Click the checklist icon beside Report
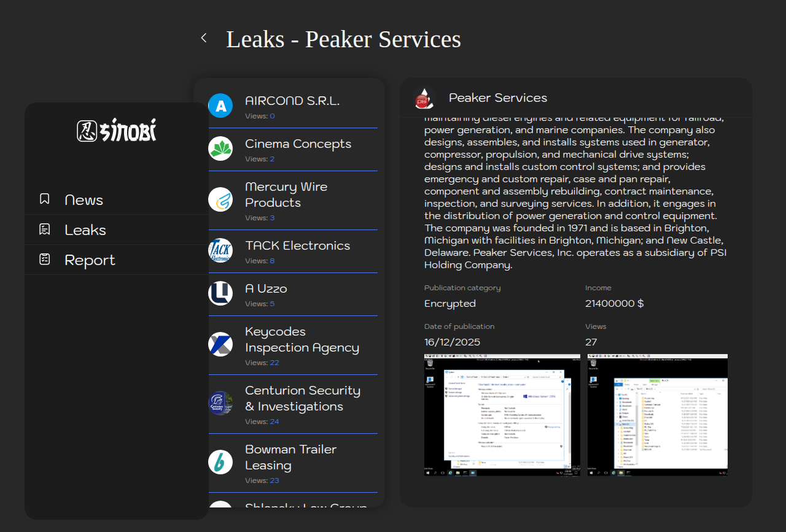Viewport: 786px width, 532px height. (x=45, y=260)
